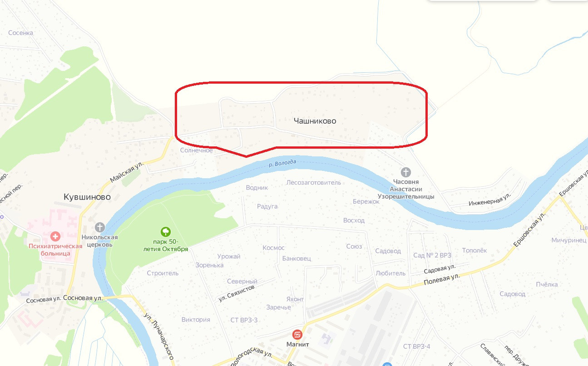Select the Мичуринец garden label
The width and height of the screenshot is (588, 366).
(569, 240)
